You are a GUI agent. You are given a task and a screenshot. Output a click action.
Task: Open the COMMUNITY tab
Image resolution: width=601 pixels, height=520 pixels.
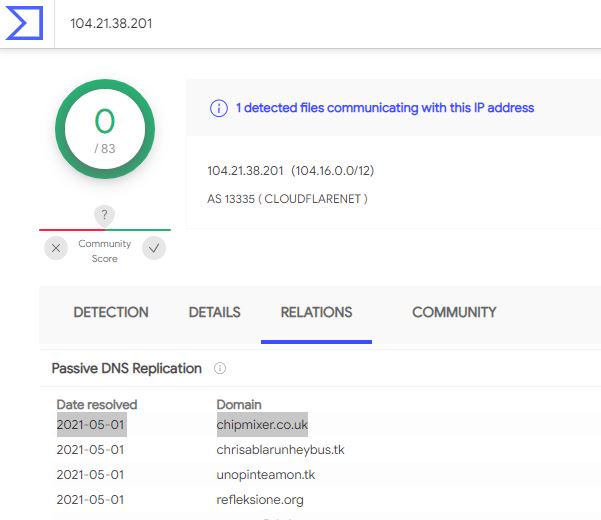tap(454, 312)
